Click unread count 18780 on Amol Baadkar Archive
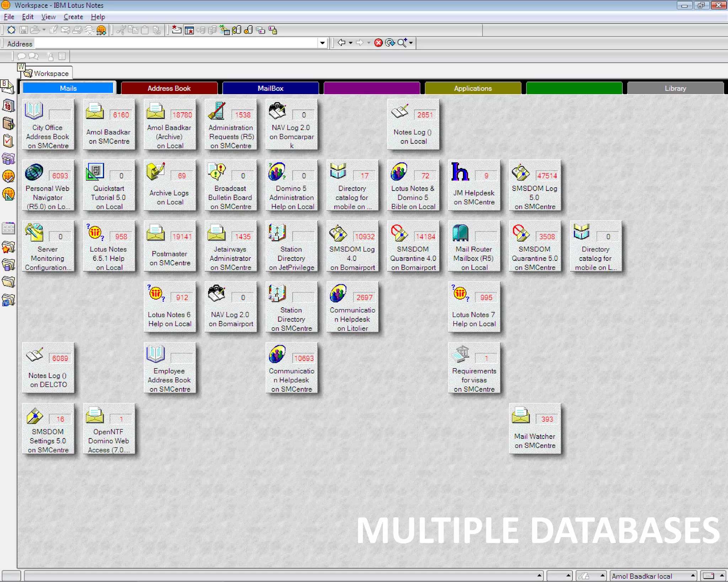728x582 pixels. tap(182, 115)
